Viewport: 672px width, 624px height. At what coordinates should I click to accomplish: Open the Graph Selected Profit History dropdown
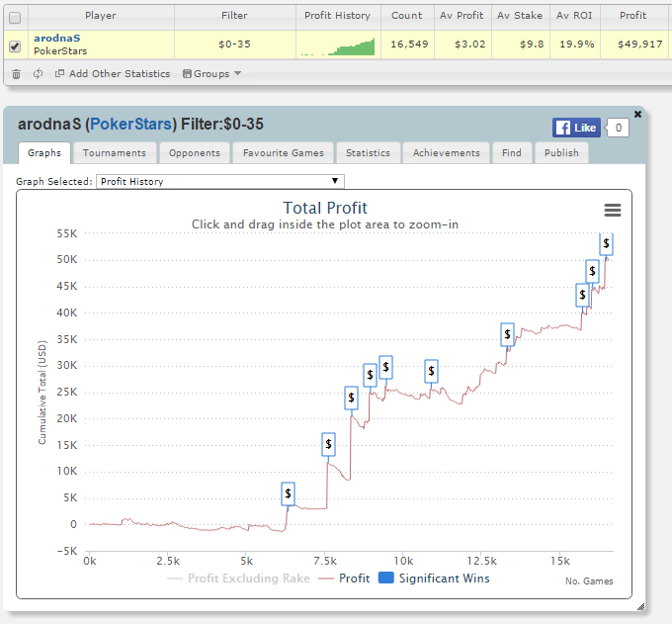(220, 181)
